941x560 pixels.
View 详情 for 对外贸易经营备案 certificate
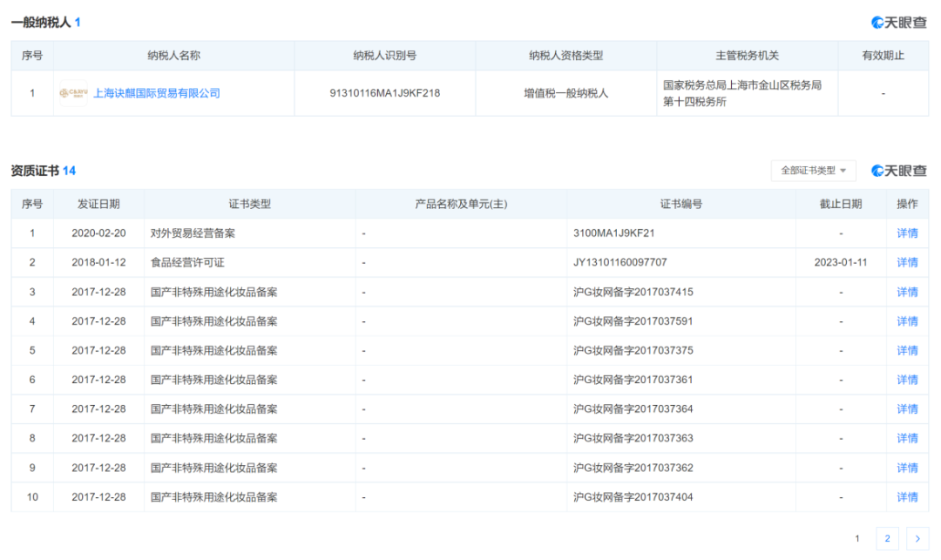point(907,233)
